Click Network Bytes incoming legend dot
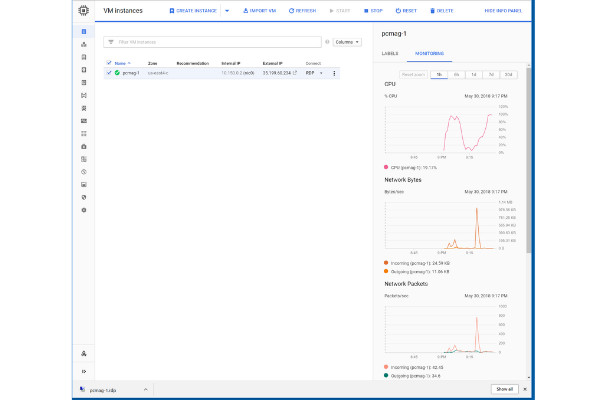This screenshot has width=600, height=400. pyautogui.click(x=386, y=263)
